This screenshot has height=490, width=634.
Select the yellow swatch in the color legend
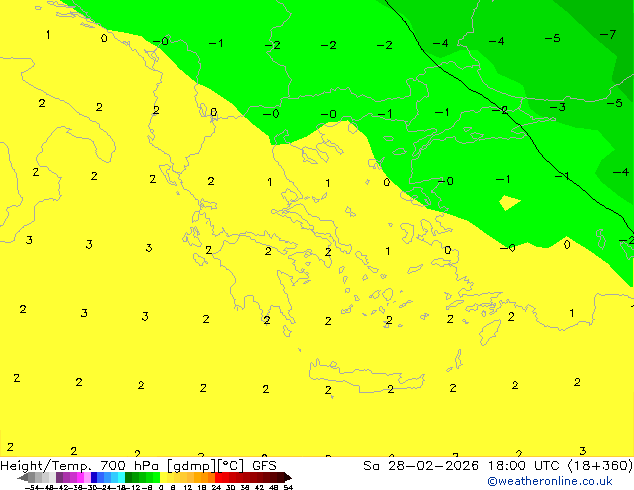pyautogui.click(x=164, y=477)
